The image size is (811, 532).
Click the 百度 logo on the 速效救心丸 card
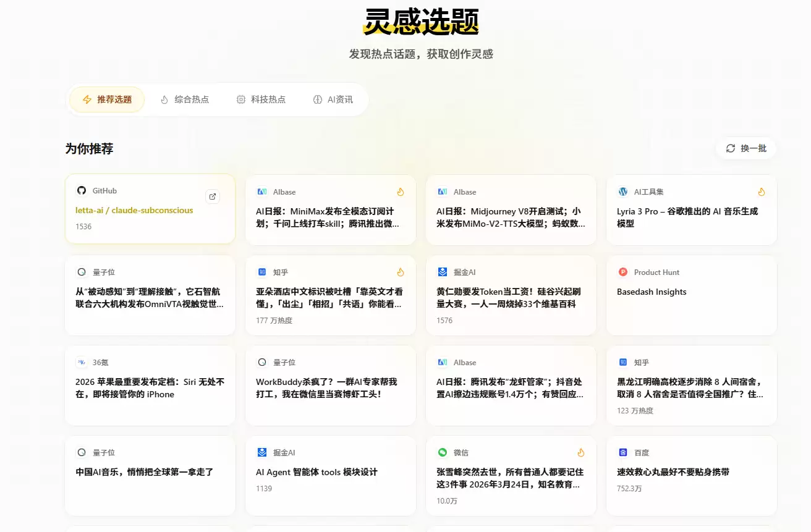tap(623, 452)
